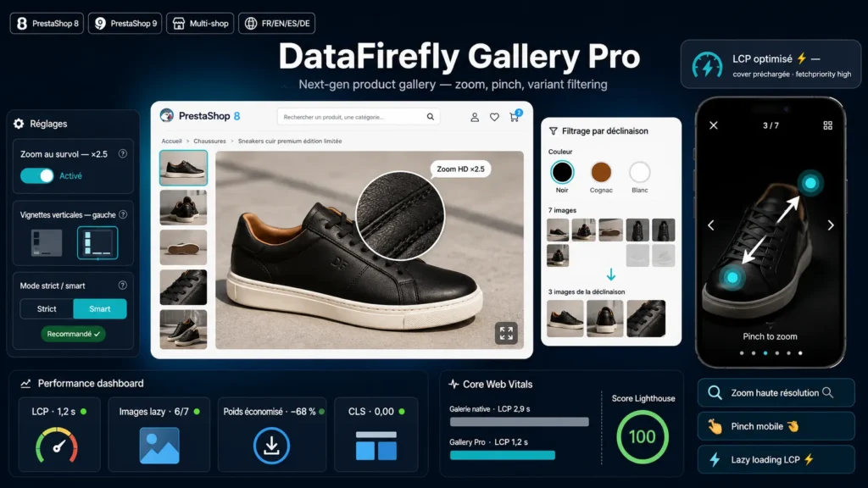Select Smart mode
Viewport: 868px width, 488px height.
[100, 308]
